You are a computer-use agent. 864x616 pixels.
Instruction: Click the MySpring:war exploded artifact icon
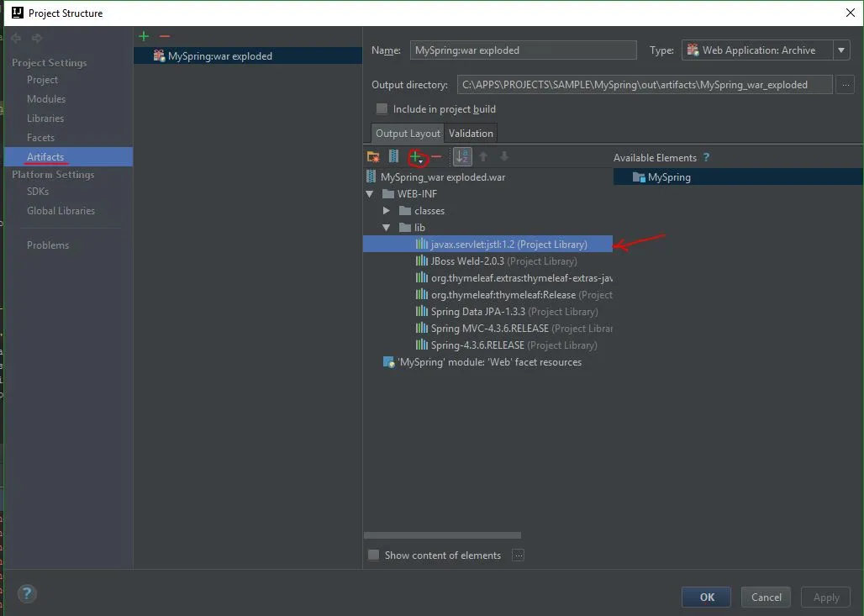(159, 55)
